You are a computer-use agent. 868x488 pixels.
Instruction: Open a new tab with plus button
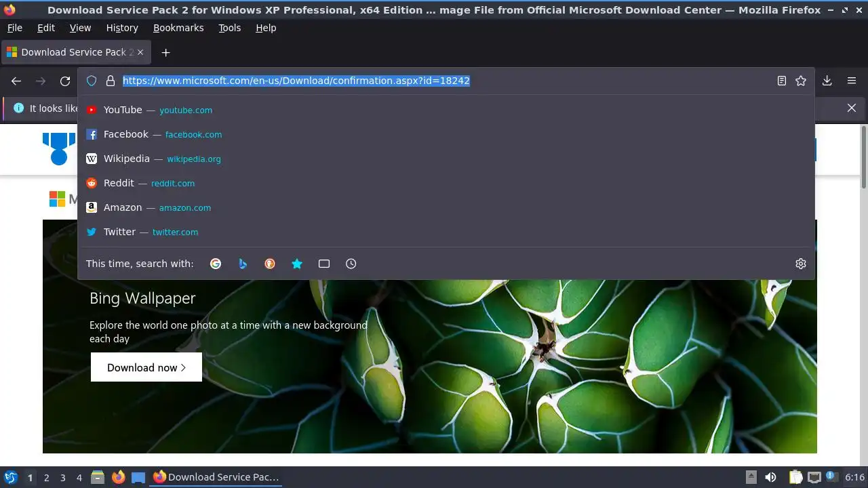point(165,52)
